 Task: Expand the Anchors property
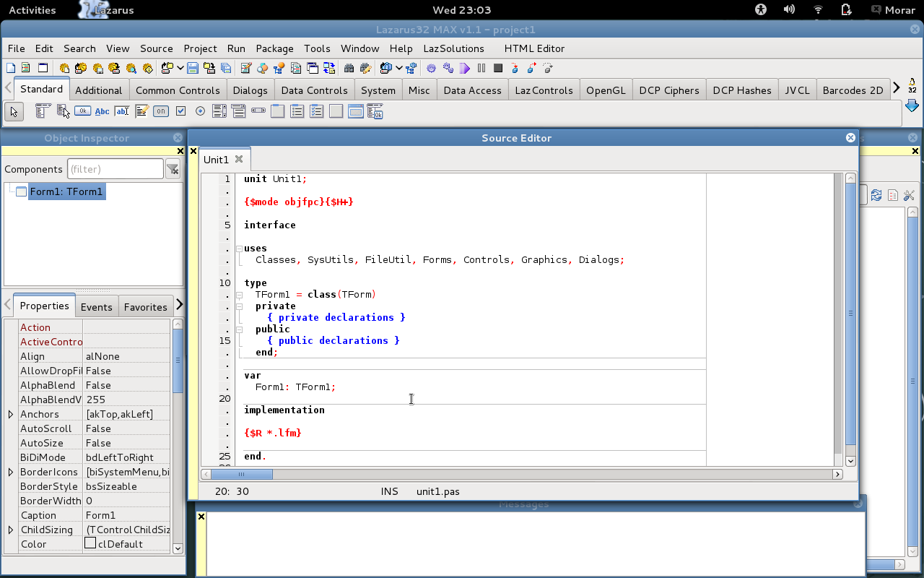[11, 414]
